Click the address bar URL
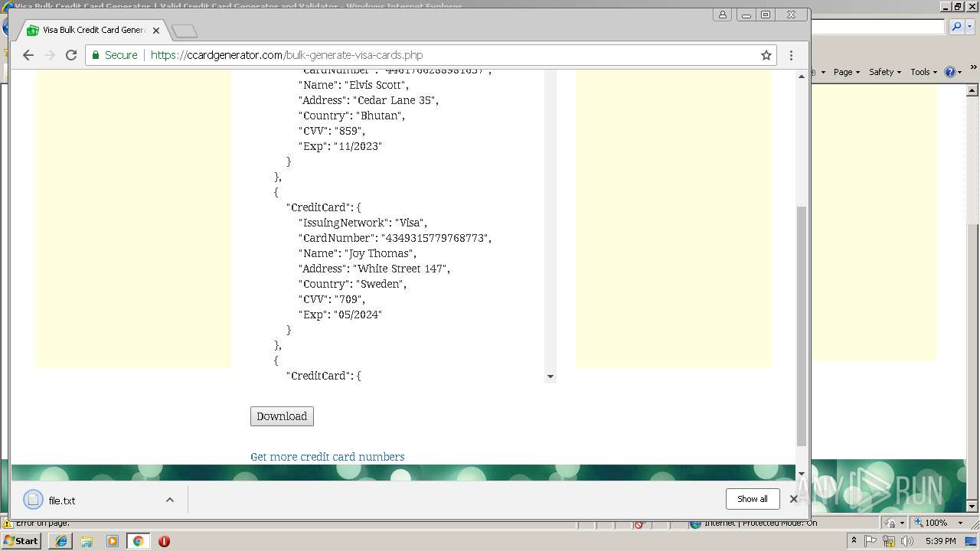The width and height of the screenshot is (980, 551). click(286, 55)
